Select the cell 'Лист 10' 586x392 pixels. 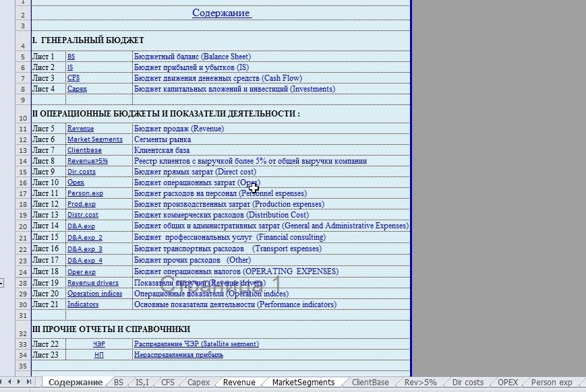click(x=49, y=182)
